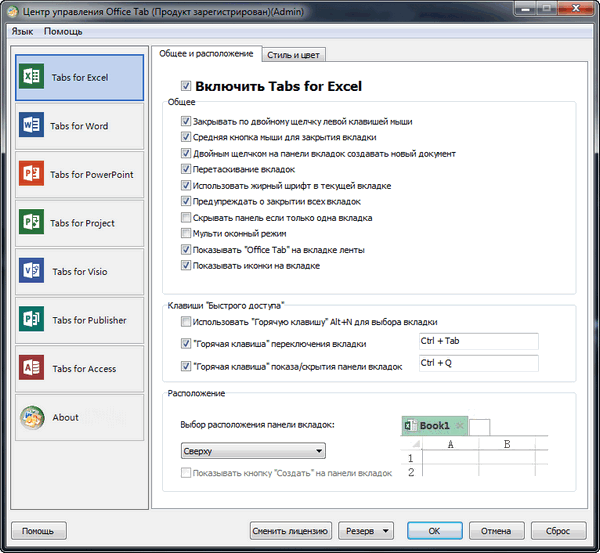The image size is (600, 553).
Task: Enable Alt+N hotkey for tab selection
Action: pyautogui.click(x=186, y=322)
